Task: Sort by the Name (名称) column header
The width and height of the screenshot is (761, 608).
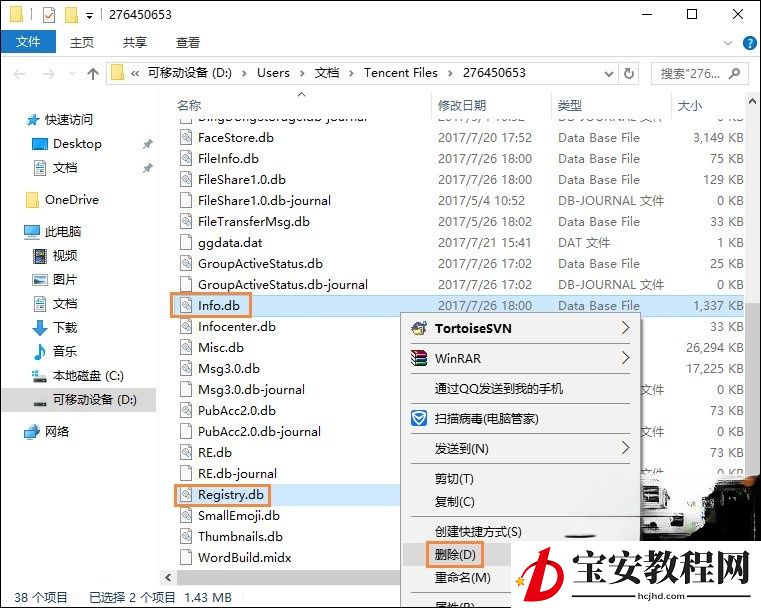Action: (x=189, y=105)
